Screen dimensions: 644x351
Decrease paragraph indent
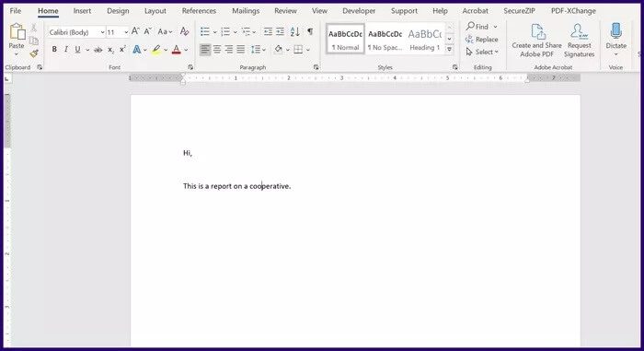click(x=268, y=31)
